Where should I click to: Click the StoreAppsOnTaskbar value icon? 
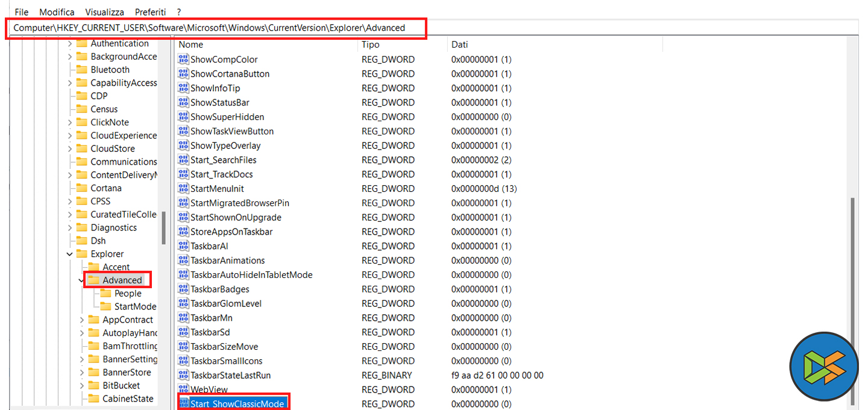[183, 232]
